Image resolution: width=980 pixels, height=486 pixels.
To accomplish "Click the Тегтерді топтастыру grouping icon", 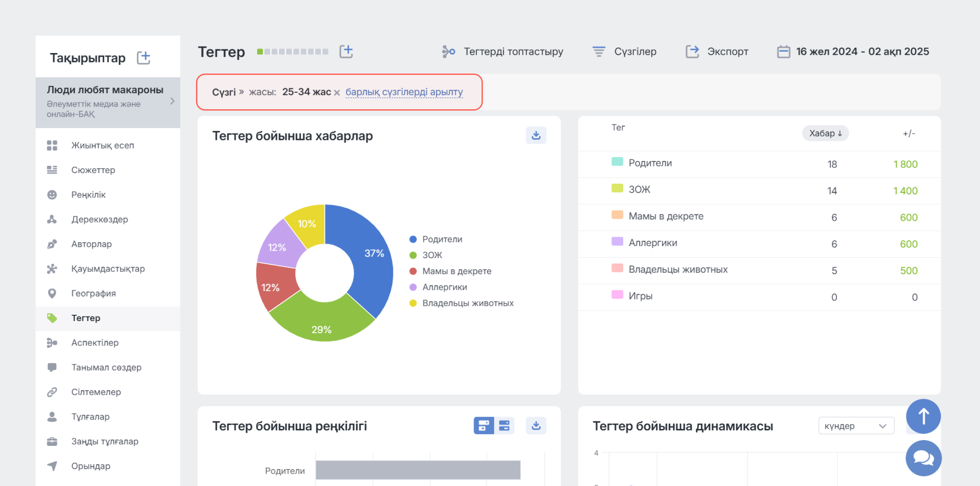I will (x=448, y=52).
